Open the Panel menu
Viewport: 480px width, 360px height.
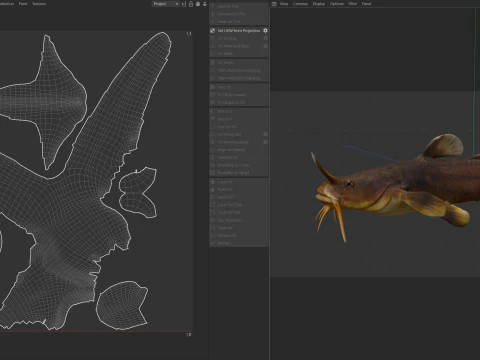pyautogui.click(x=366, y=4)
